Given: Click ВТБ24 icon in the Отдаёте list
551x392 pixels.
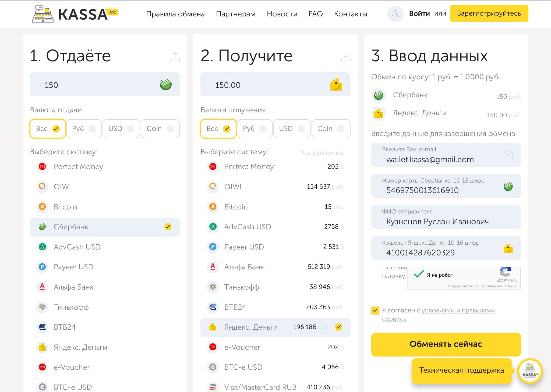Looking at the screenshot, I should point(42,327).
